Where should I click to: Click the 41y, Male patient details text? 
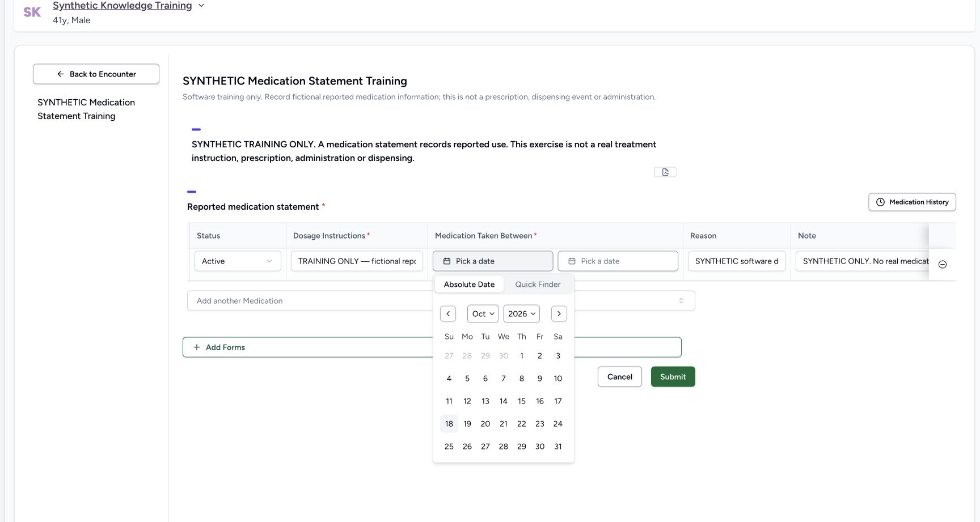pos(71,20)
